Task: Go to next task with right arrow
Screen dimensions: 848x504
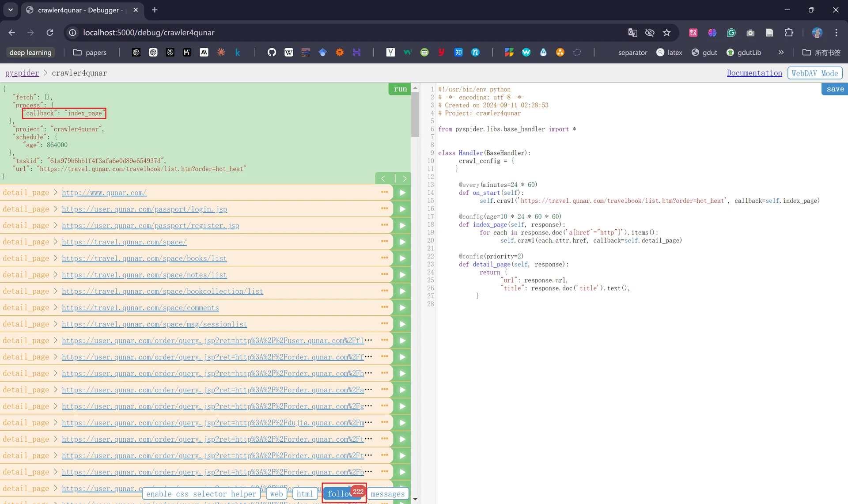Action: tap(404, 178)
